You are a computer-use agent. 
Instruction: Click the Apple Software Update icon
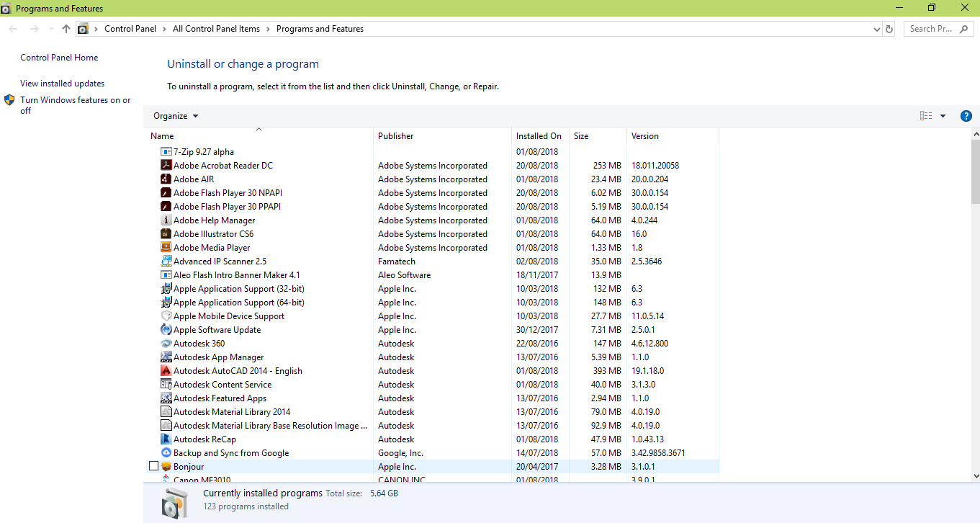[165, 329]
